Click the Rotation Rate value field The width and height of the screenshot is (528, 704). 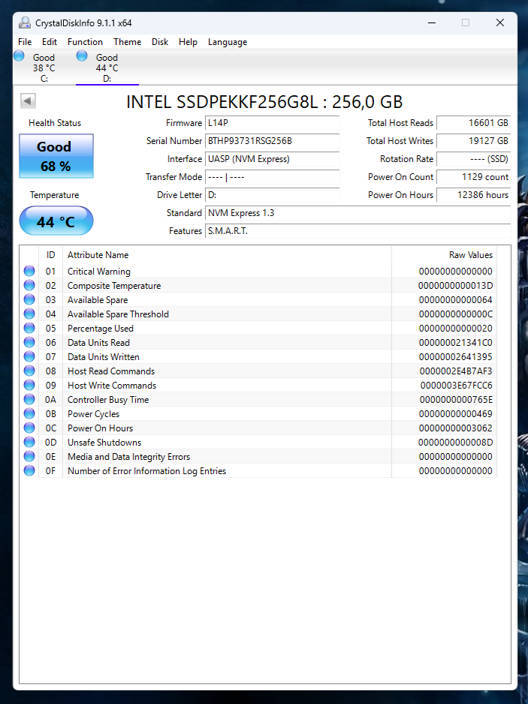474,158
